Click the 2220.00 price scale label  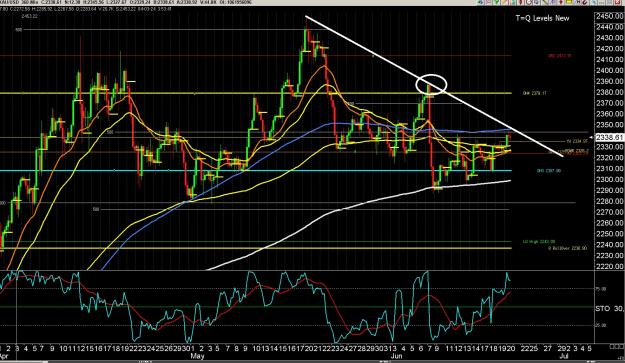click(609, 267)
